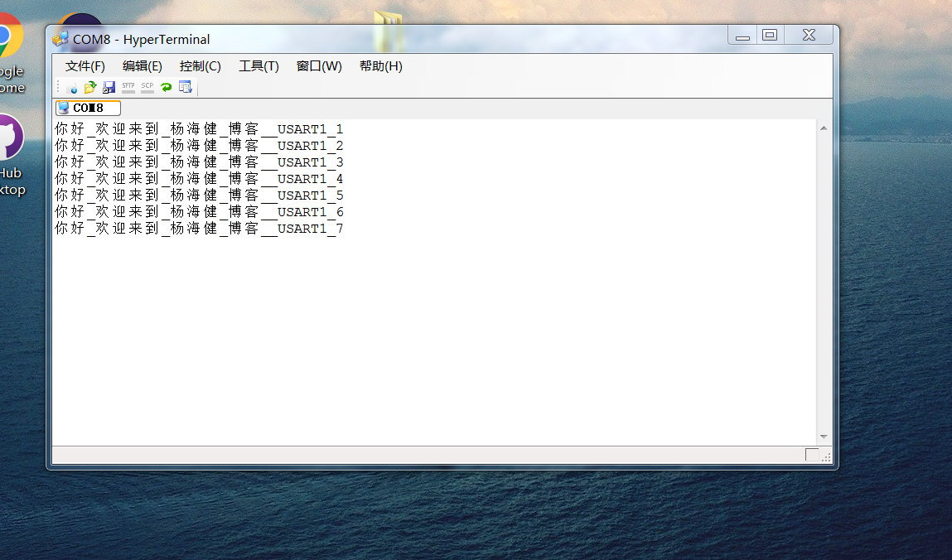
Task: Click the terminal line ending USART1_4
Action: (x=199, y=179)
